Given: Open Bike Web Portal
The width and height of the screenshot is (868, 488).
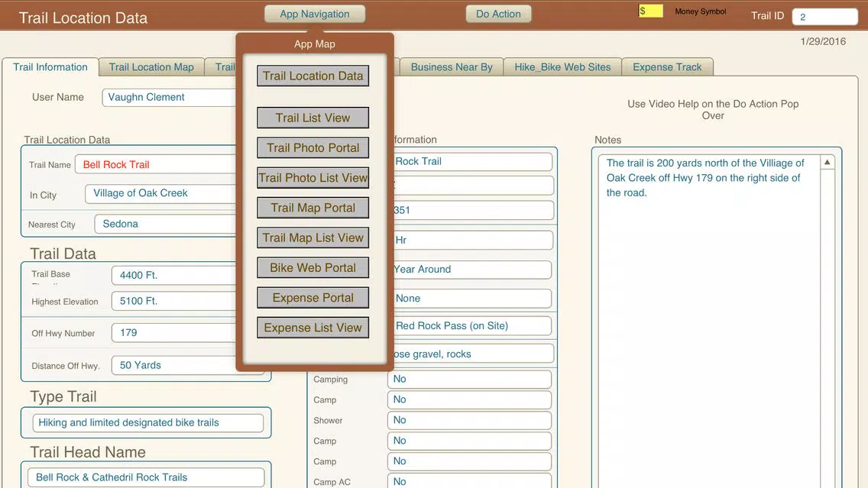Looking at the screenshot, I should click(x=313, y=268).
